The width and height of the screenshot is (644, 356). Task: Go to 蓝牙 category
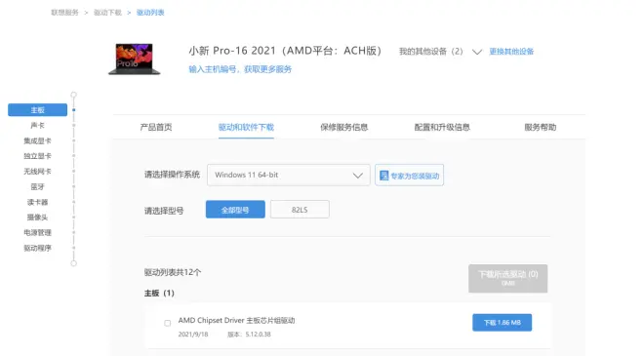point(37,187)
